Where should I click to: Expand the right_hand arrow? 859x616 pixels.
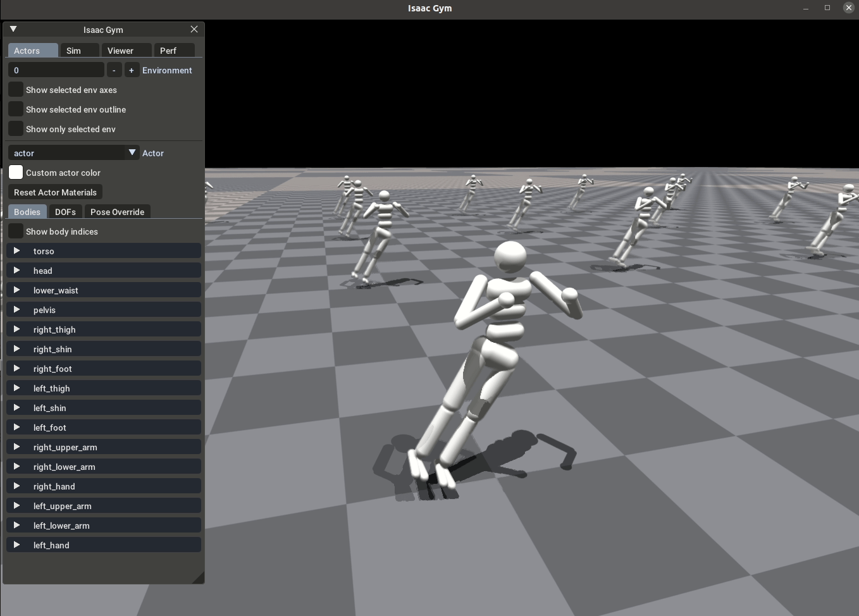click(x=17, y=486)
